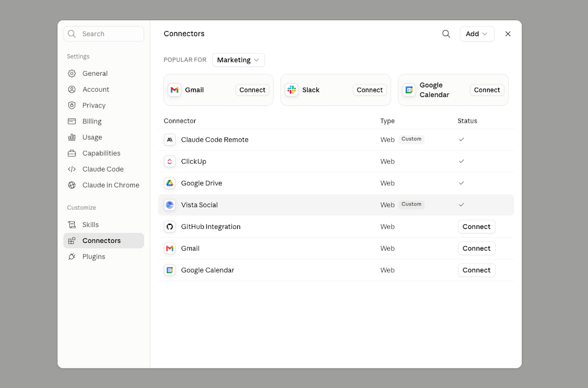Click the Web type for ClickUp
The width and height of the screenshot is (588, 388).
388,162
